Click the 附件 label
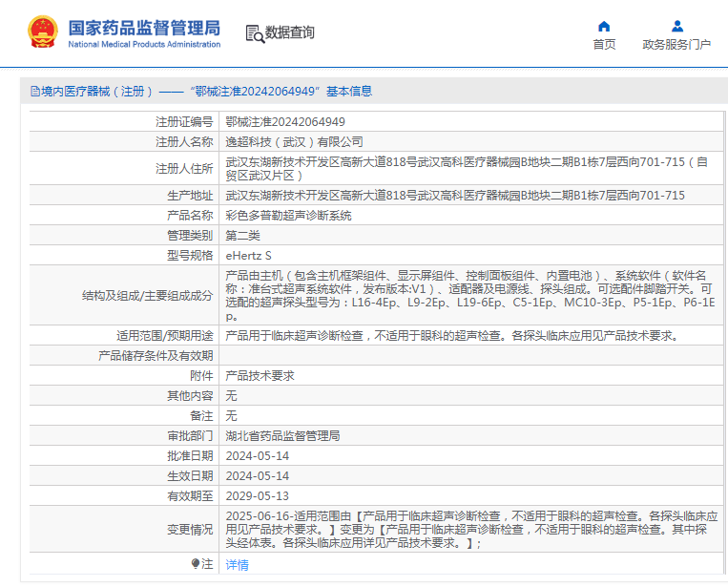The image size is (728, 587). (201, 376)
